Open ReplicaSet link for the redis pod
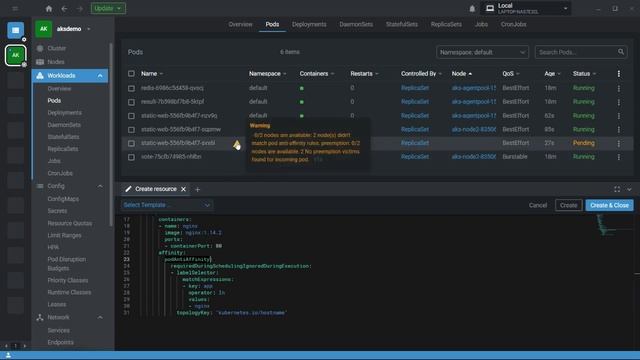The height and width of the screenshot is (360, 640). pos(415,88)
